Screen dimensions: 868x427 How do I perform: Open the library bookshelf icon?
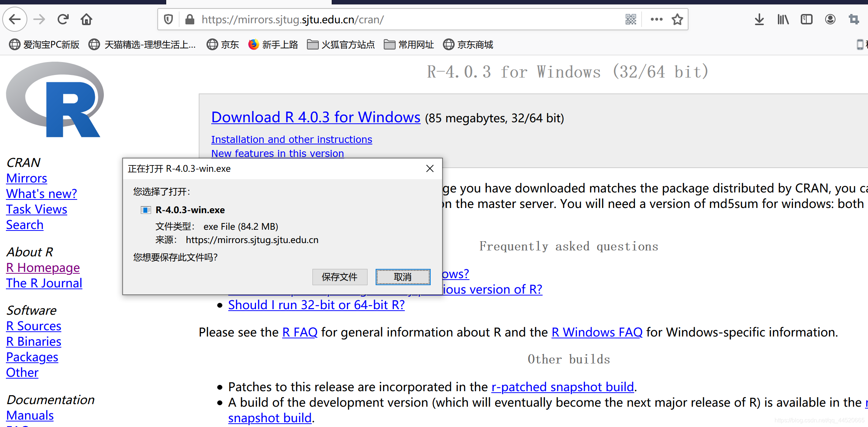click(783, 19)
